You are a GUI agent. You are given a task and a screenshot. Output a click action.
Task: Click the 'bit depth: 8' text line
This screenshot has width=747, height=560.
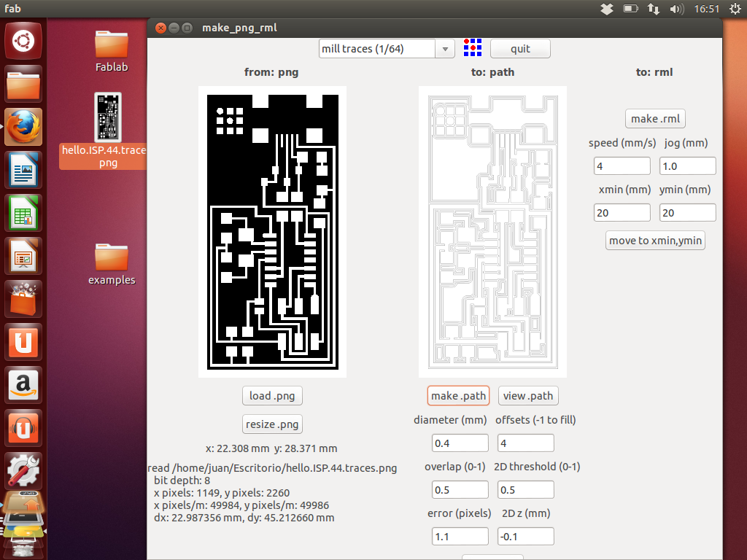182,481
